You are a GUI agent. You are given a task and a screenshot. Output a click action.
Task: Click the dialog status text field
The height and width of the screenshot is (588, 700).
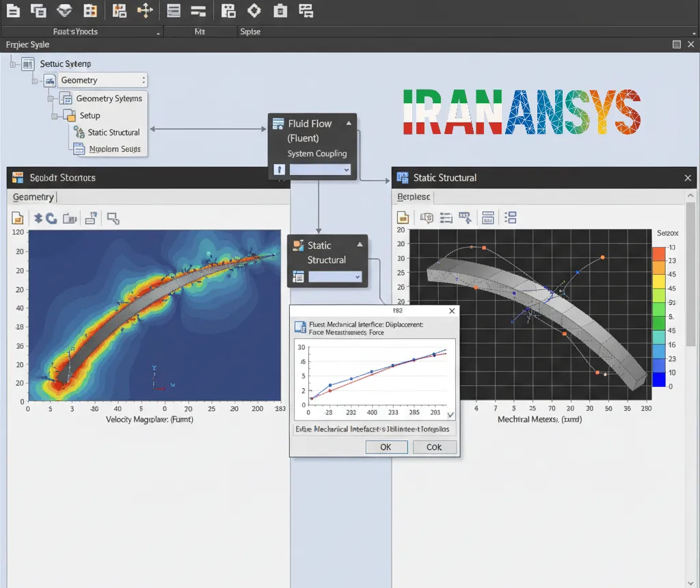point(375,429)
